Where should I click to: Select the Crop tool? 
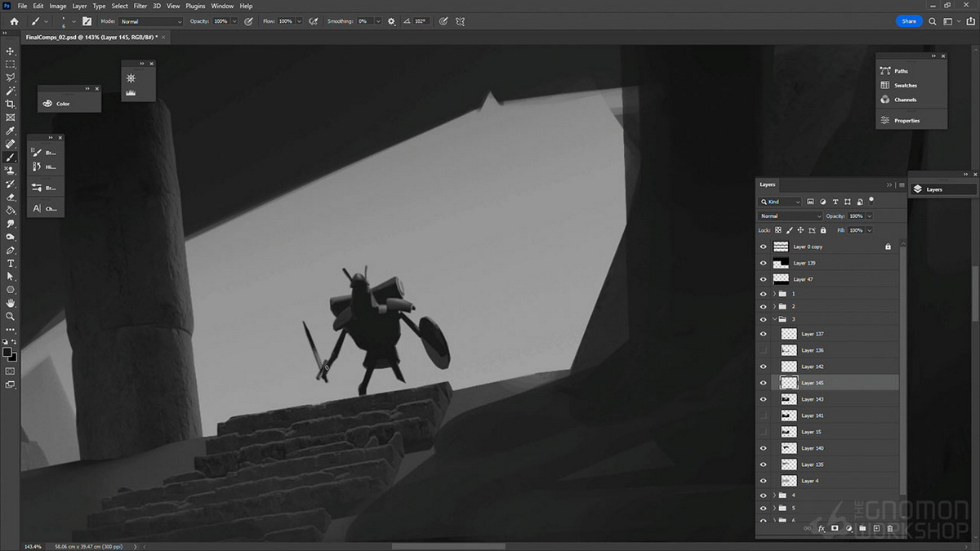point(11,104)
